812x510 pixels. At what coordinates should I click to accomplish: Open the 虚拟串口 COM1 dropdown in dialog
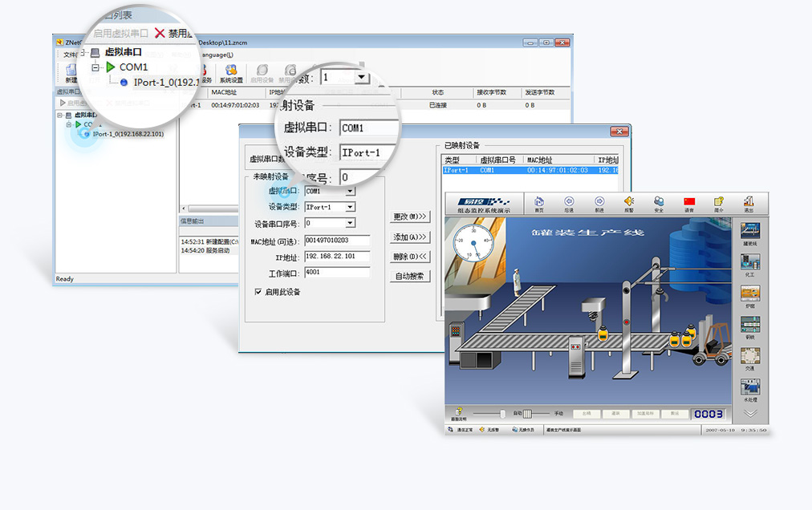pos(350,191)
